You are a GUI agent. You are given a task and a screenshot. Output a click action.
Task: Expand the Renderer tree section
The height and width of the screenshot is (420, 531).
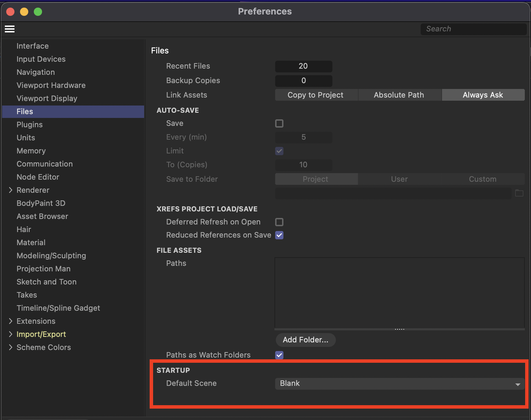tap(10, 190)
